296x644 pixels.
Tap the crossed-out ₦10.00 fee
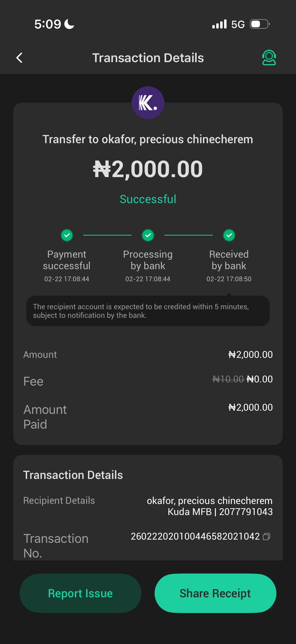[228, 379]
